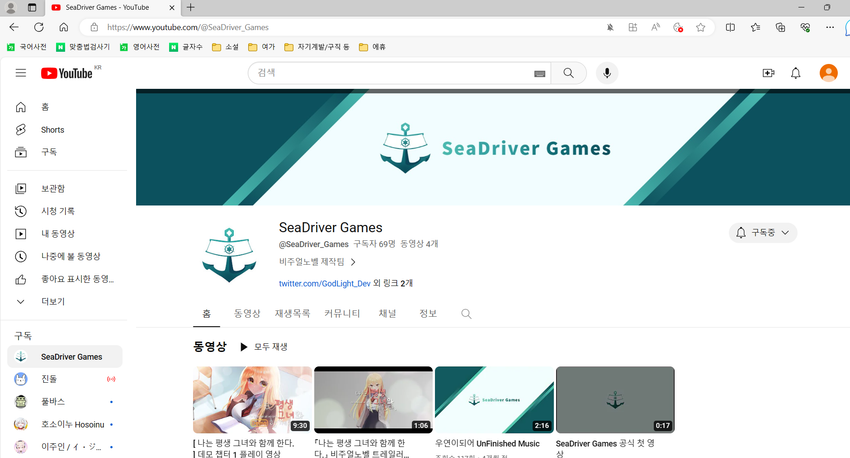Open browser settings ellipsis menu

coord(829,27)
